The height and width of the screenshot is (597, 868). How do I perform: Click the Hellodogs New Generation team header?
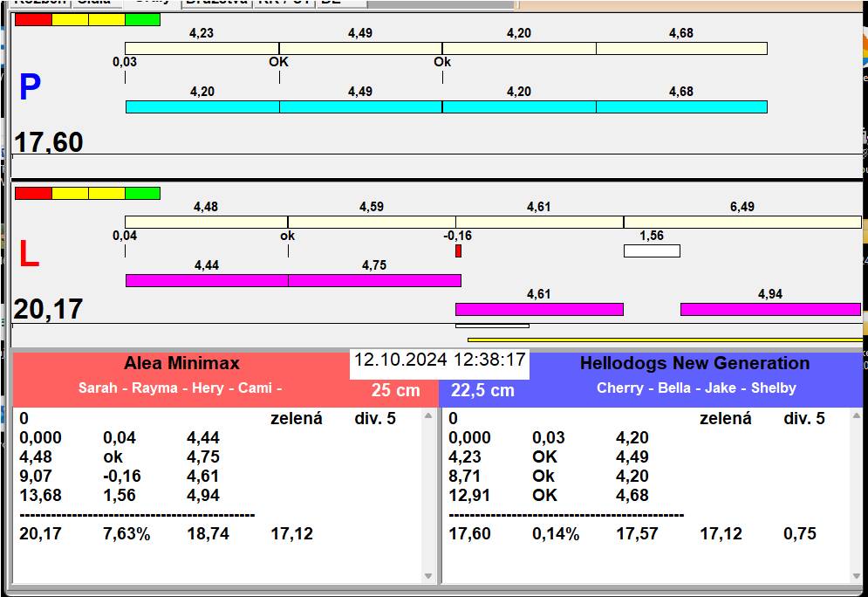[x=694, y=364]
